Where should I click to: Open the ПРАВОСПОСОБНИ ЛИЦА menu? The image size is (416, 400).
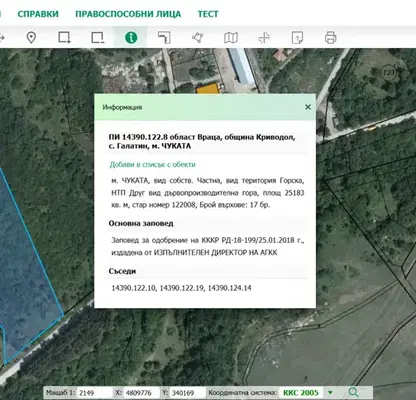(128, 14)
